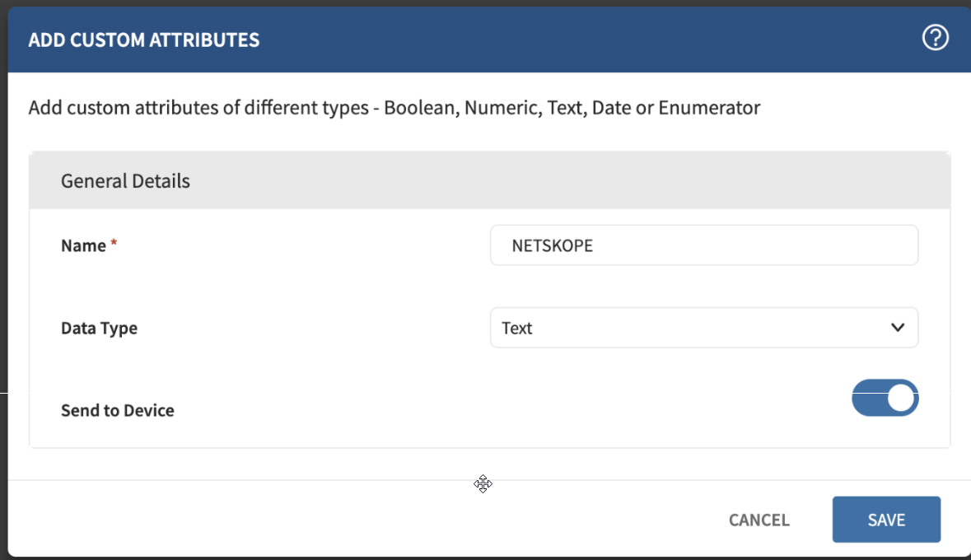
Task: Click the attribute types description text
Action: point(394,108)
